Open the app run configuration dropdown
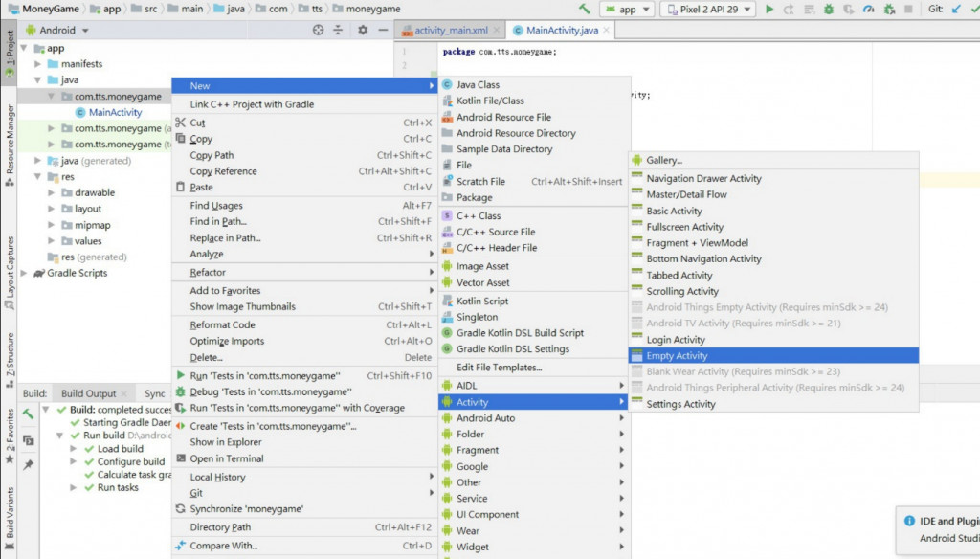 pyautogui.click(x=627, y=9)
